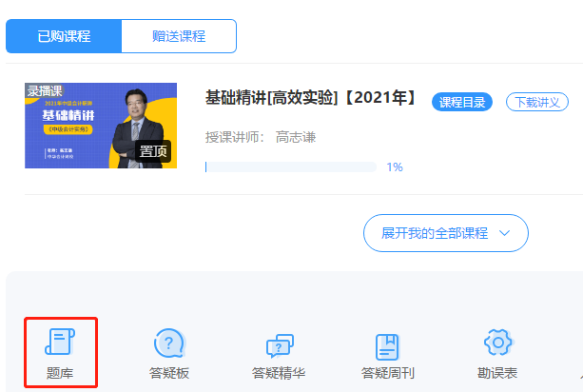Click the 题库 label text

tap(60, 373)
